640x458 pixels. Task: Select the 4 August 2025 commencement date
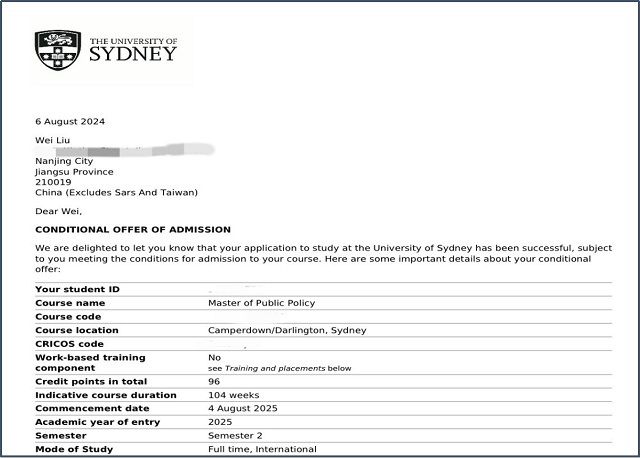pos(243,408)
